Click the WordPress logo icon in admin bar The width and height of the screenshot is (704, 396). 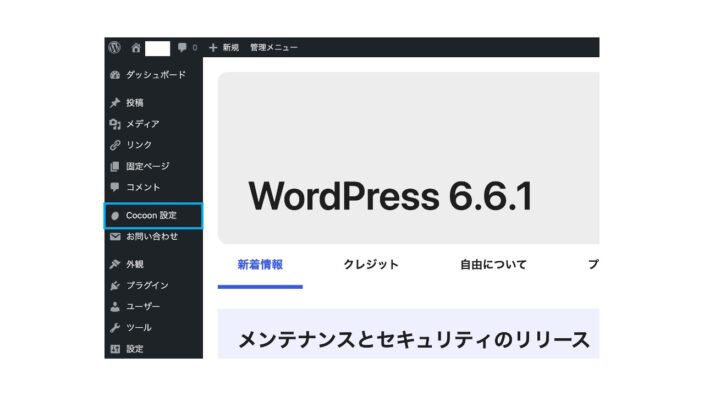[114, 47]
